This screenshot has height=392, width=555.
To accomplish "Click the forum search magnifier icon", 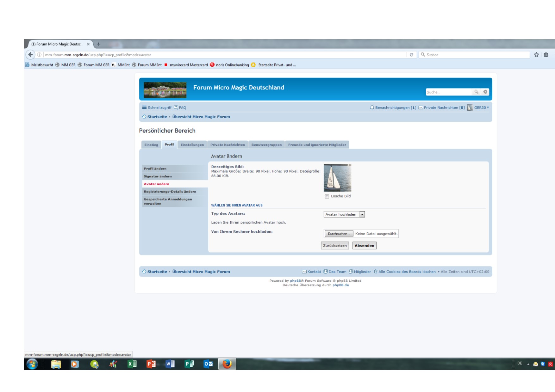I will click(x=476, y=92).
